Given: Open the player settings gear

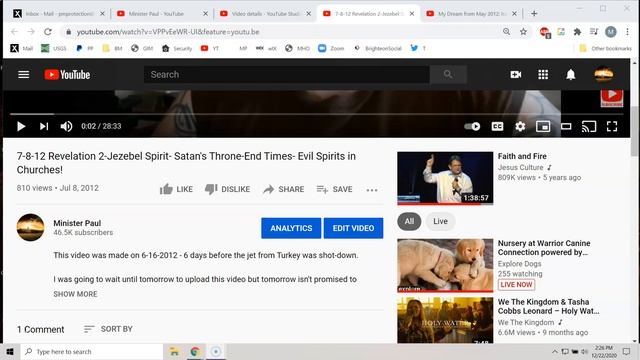Looking at the screenshot, I should (x=520, y=127).
